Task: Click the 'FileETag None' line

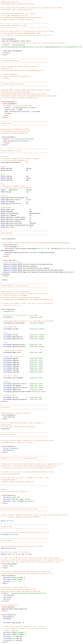Action: coord(5,428)
